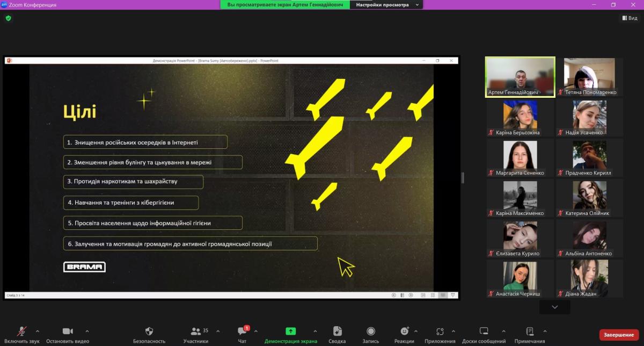The width and height of the screenshot is (644, 346).
Task: Click goal 'Знищення російських осередків в Інтернеті'
Action: point(145,142)
